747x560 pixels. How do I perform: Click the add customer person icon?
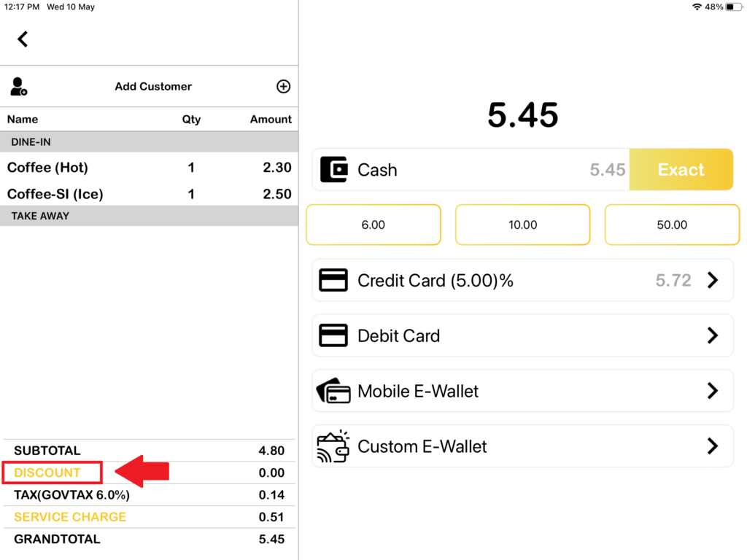pos(19,87)
